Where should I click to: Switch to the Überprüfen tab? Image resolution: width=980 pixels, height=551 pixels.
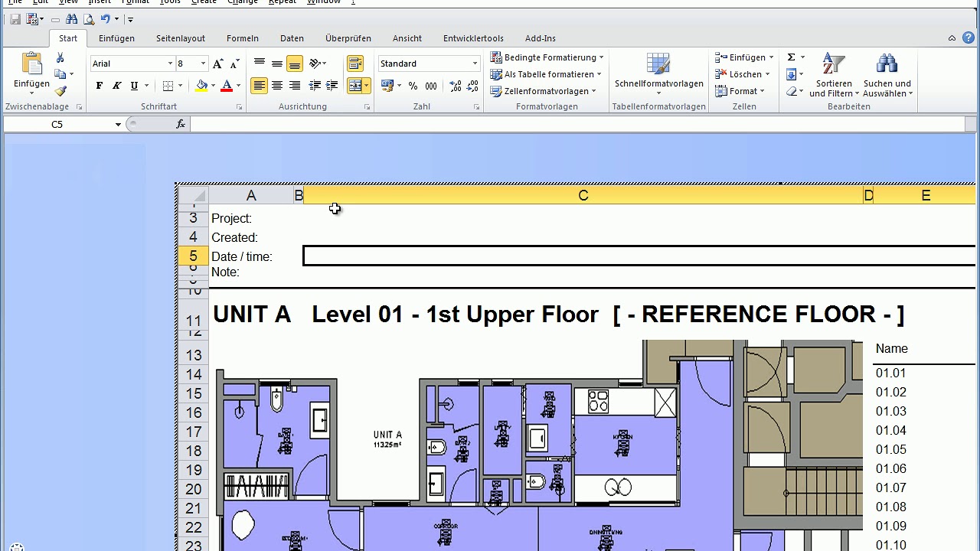[x=348, y=38]
